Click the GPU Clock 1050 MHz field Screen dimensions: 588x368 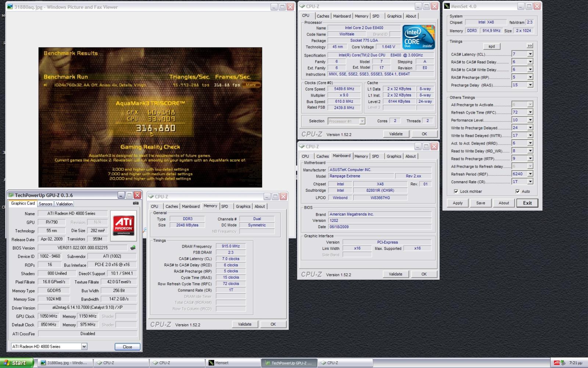tap(49, 316)
